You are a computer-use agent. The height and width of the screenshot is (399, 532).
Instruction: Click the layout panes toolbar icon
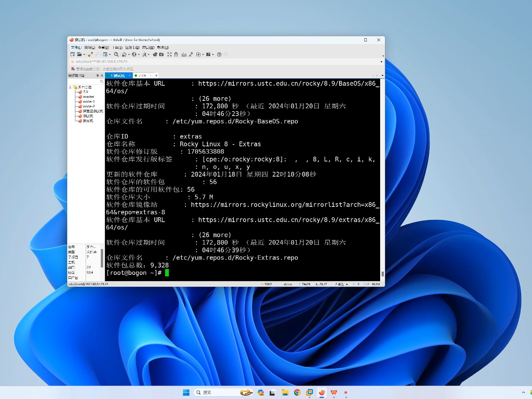pos(208,54)
